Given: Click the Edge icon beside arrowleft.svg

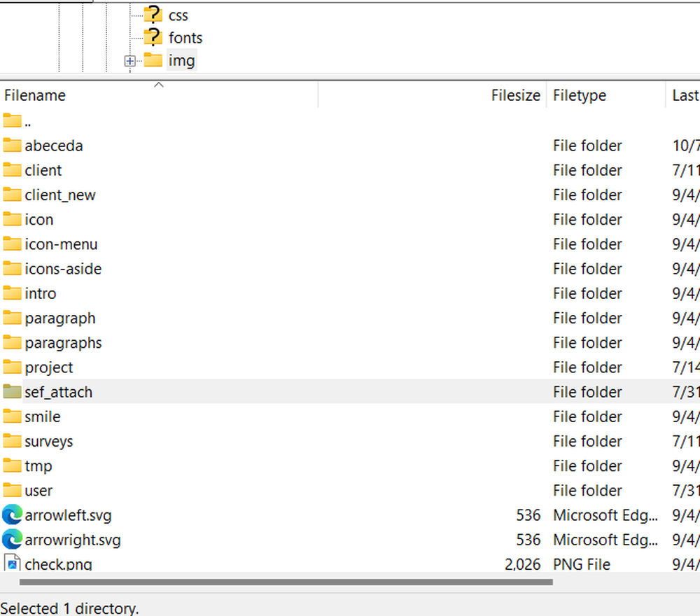Looking at the screenshot, I should point(12,515).
